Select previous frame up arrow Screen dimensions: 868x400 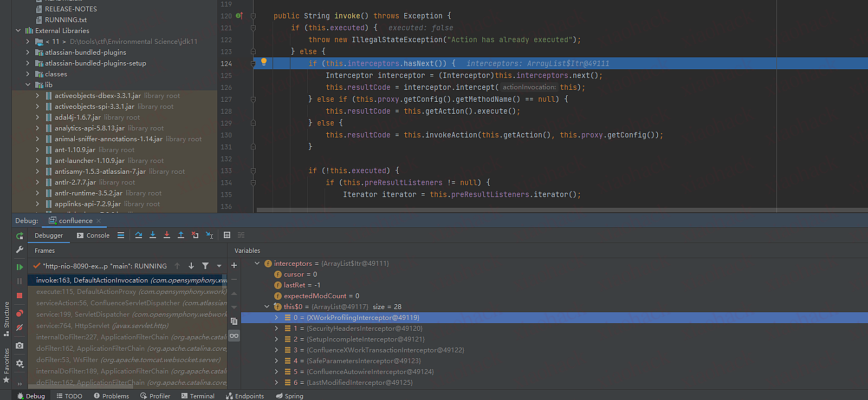pos(177,266)
